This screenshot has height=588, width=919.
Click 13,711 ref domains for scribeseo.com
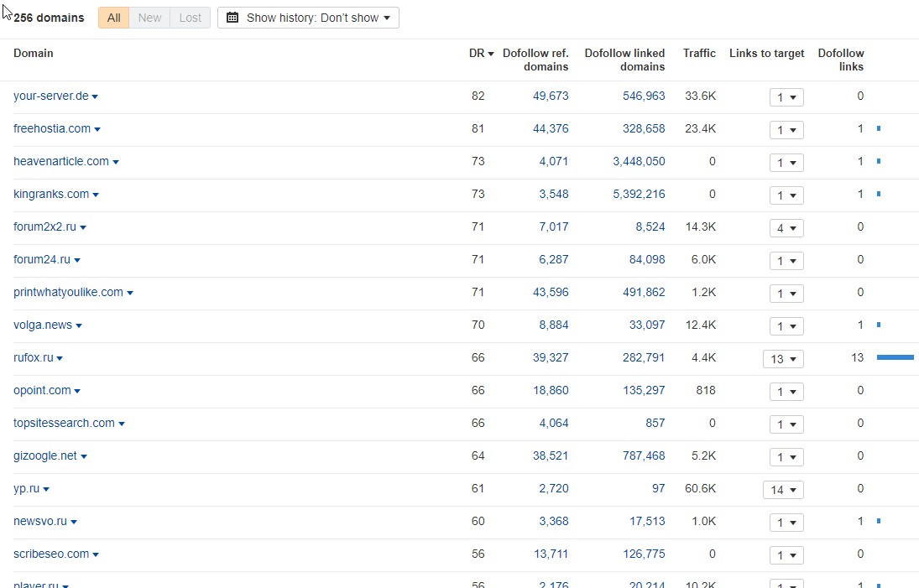[x=551, y=554]
